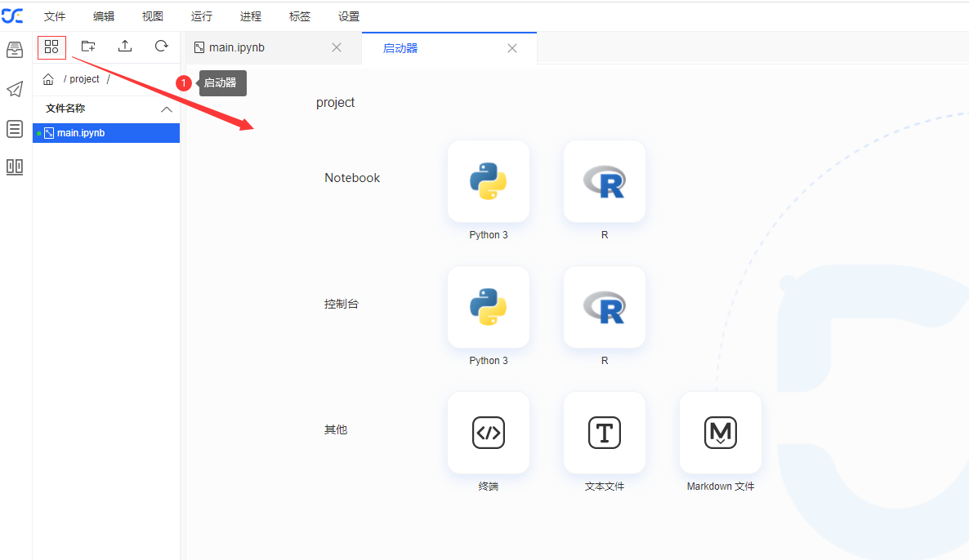Close the main.ipynb tab

[337, 47]
